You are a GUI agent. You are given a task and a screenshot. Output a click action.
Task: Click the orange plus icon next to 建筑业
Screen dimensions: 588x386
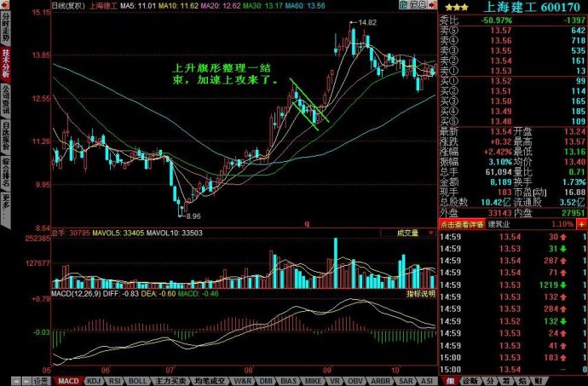(x=582, y=224)
